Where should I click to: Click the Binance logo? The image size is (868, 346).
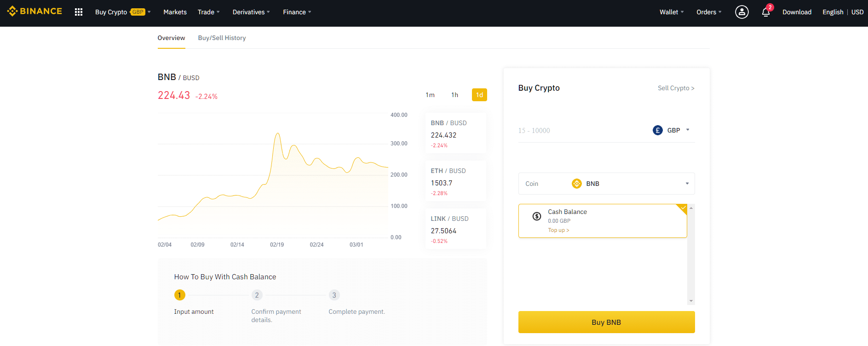pos(34,11)
